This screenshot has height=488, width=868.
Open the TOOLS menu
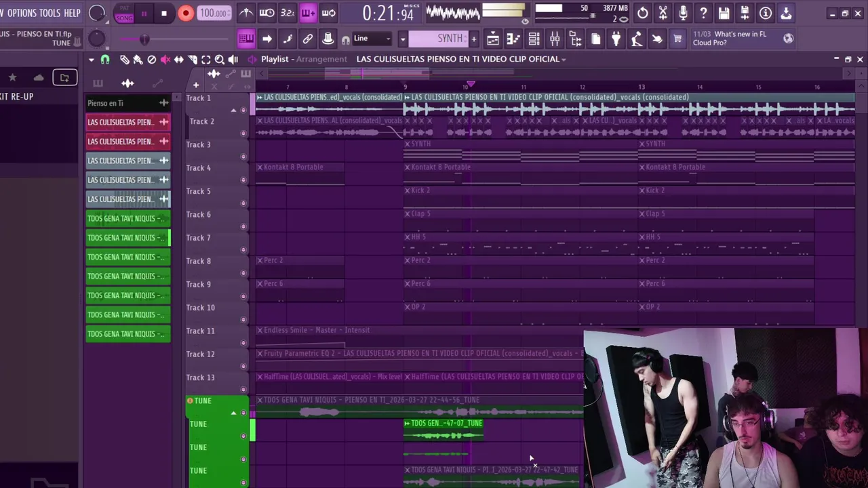click(x=50, y=13)
